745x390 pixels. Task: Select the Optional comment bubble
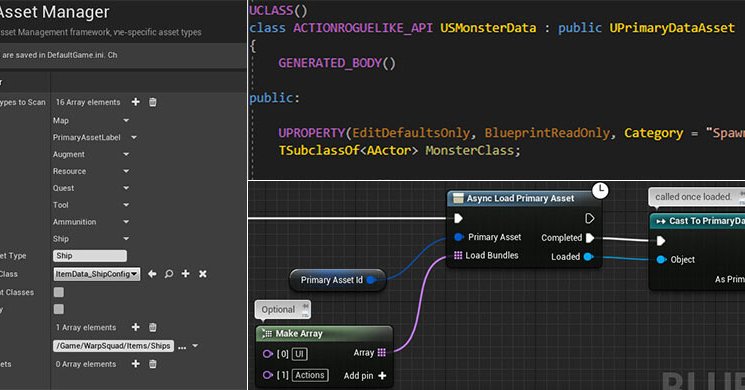click(x=283, y=310)
